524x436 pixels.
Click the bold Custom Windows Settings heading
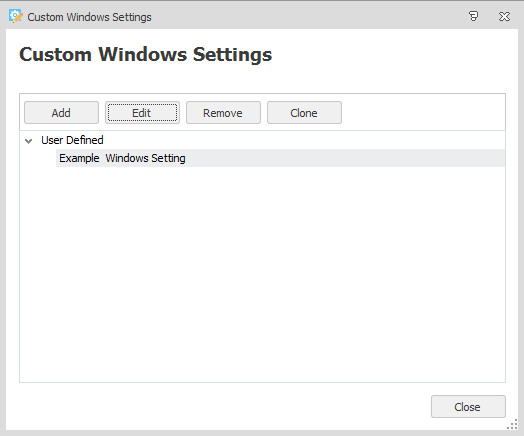click(146, 54)
